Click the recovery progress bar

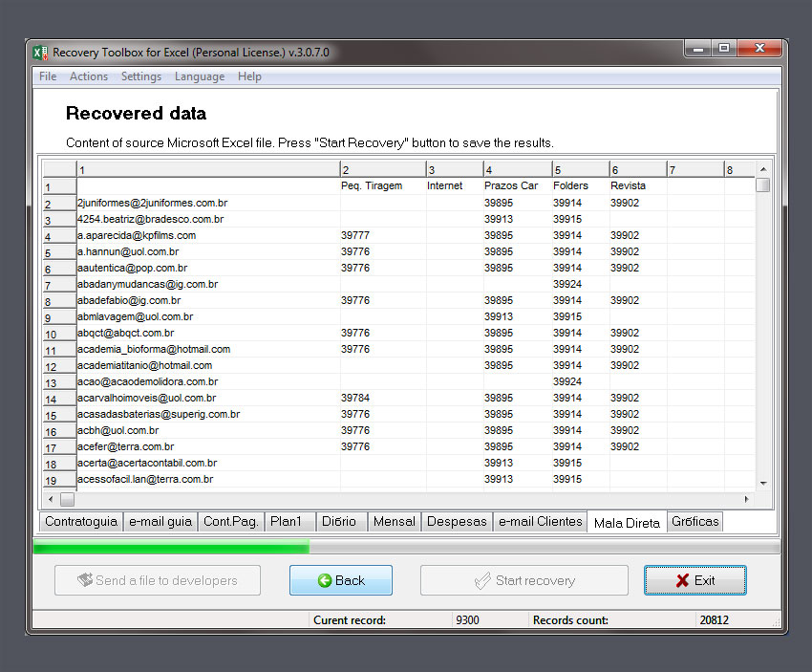(407, 547)
